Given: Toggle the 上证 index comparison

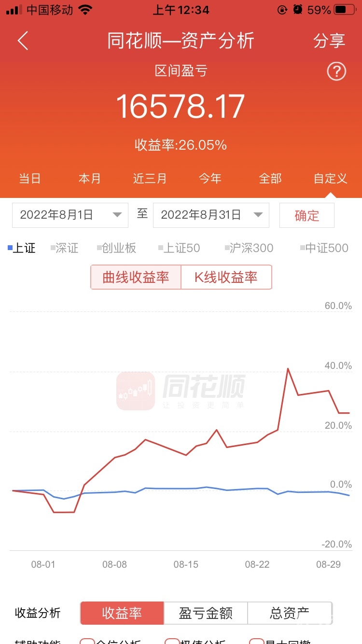Looking at the screenshot, I should pos(22,248).
